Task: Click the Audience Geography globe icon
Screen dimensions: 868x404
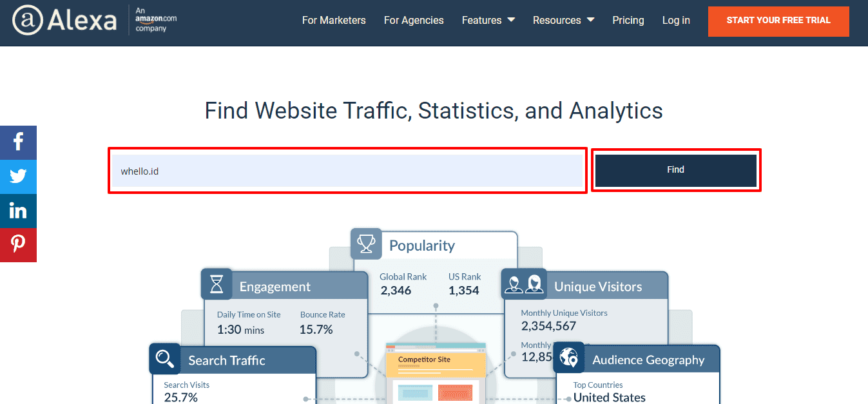Action: tap(569, 358)
